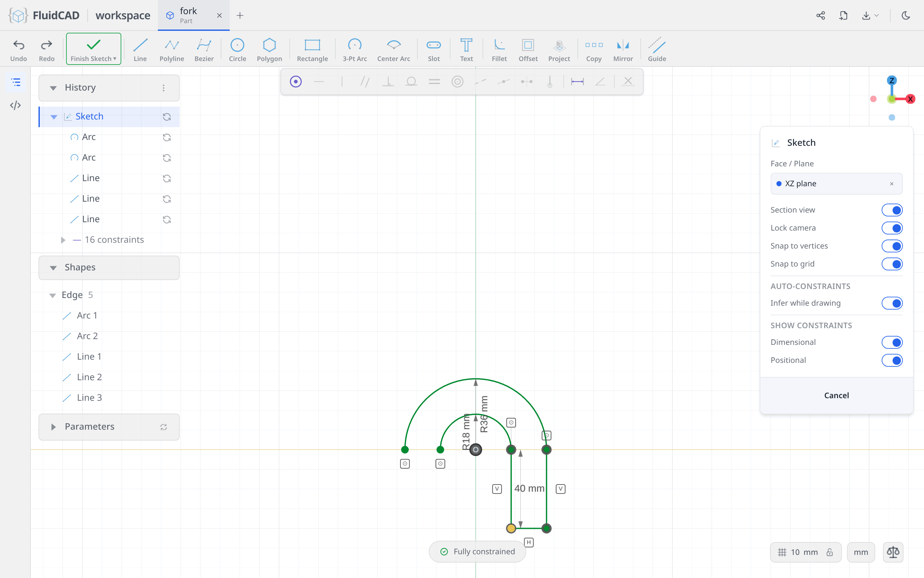Image resolution: width=924 pixels, height=578 pixels.
Task: Pick the Circle tool
Action: click(x=237, y=49)
